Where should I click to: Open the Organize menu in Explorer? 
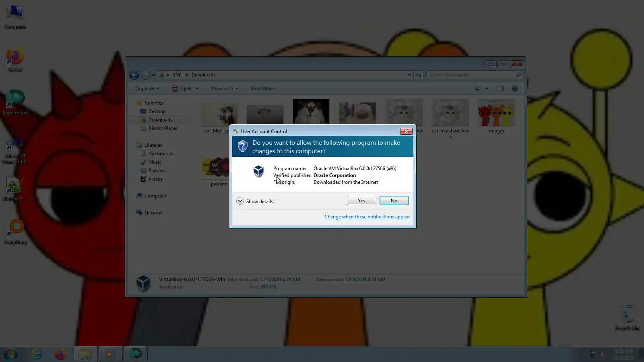click(x=147, y=88)
